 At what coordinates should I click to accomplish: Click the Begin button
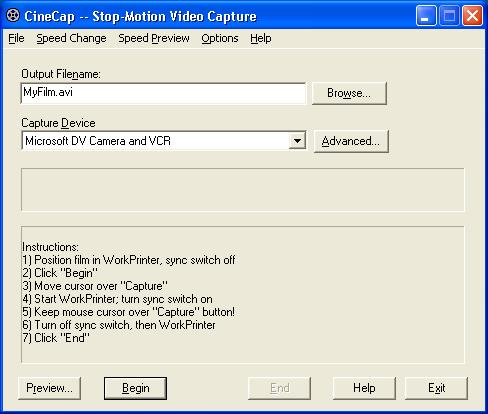[x=135, y=388]
